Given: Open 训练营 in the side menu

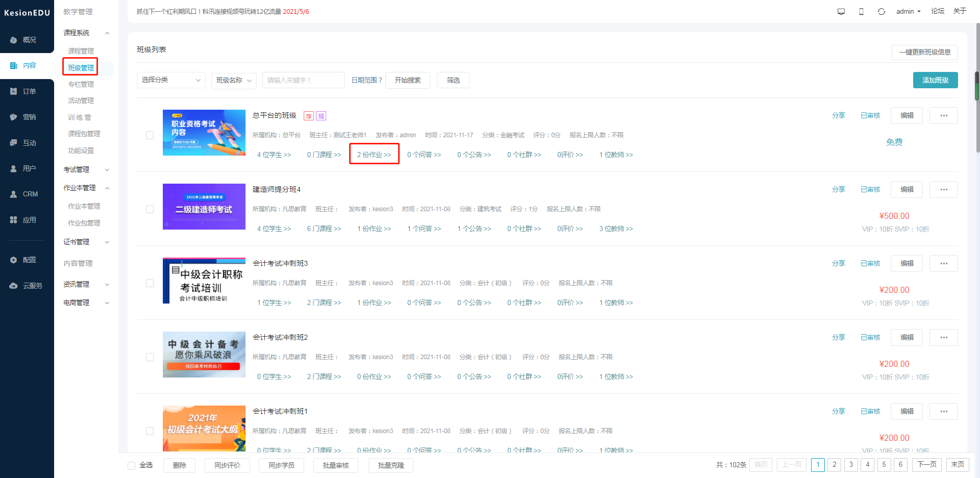Looking at the screenshot, I should (80, 117).
